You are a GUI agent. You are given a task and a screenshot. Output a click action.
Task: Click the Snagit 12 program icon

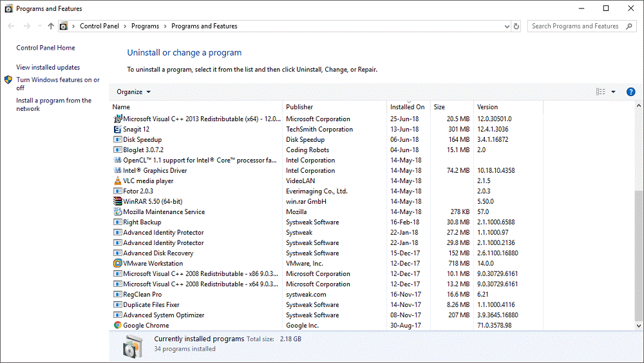pyautogui.click(x=117, y=129)
